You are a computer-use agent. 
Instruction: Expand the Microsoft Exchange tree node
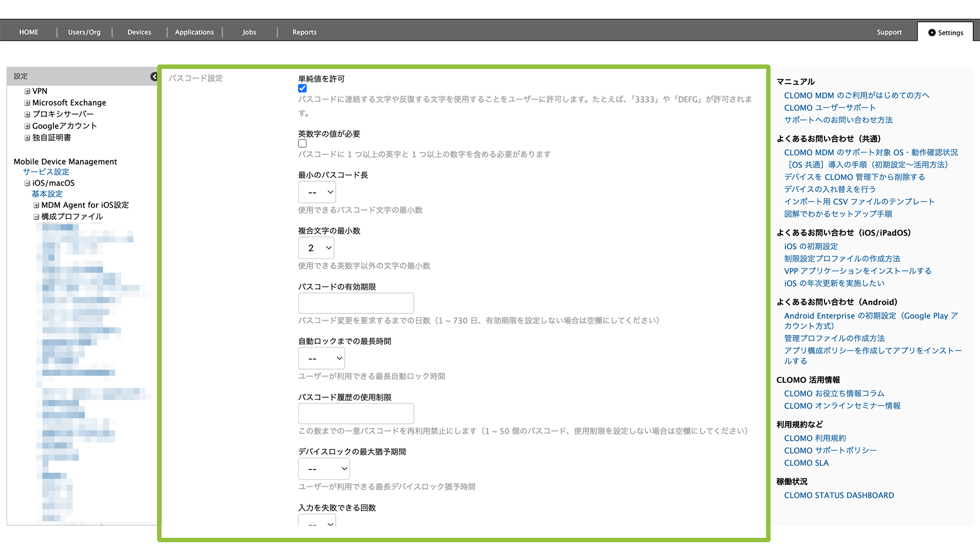pos(27,103)
